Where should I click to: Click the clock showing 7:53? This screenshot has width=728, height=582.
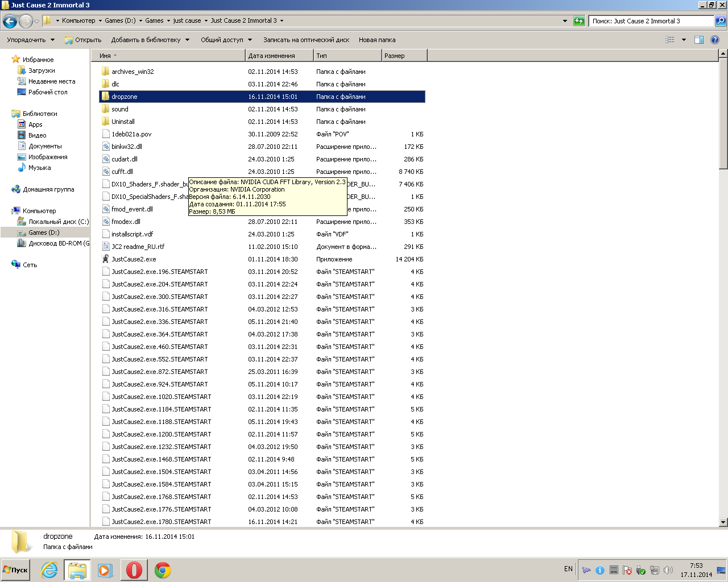pyautogui.click(x=696, y=566)
